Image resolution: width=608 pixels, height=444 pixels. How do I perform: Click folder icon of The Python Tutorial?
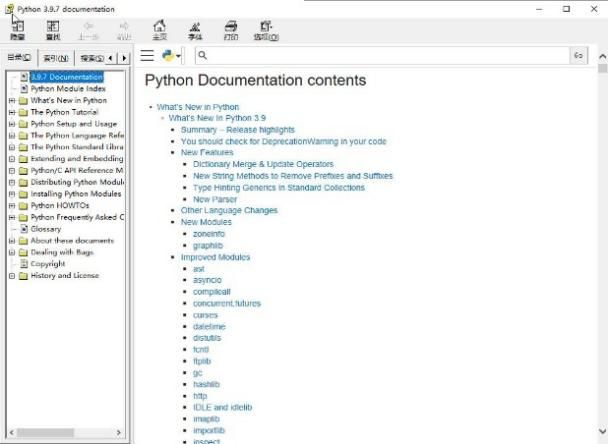coord(23,112)
